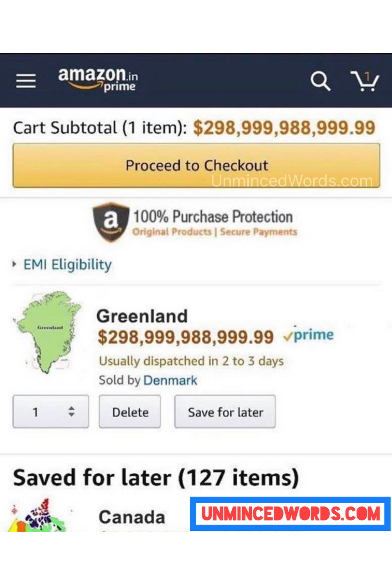Image resolution: width=392 pixels, height=585 pixels.
Task: Open the search icon
Action: point(321,81)
